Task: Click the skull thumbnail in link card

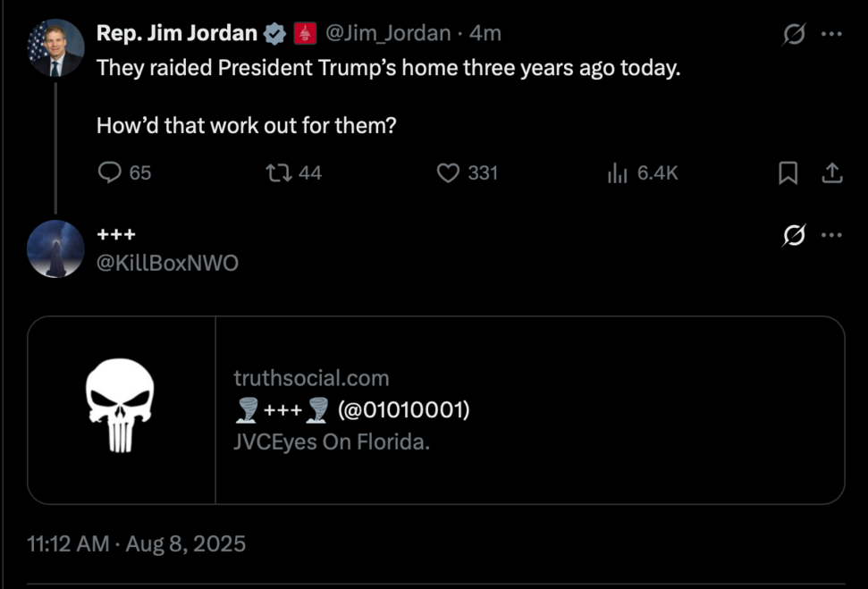Action: (x=121, y=410)
